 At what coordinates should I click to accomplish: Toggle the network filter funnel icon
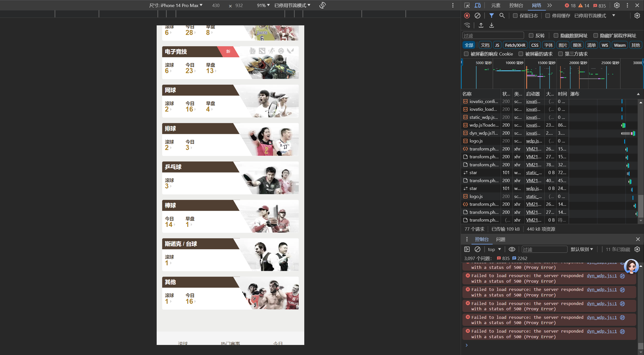pos(491,16)
